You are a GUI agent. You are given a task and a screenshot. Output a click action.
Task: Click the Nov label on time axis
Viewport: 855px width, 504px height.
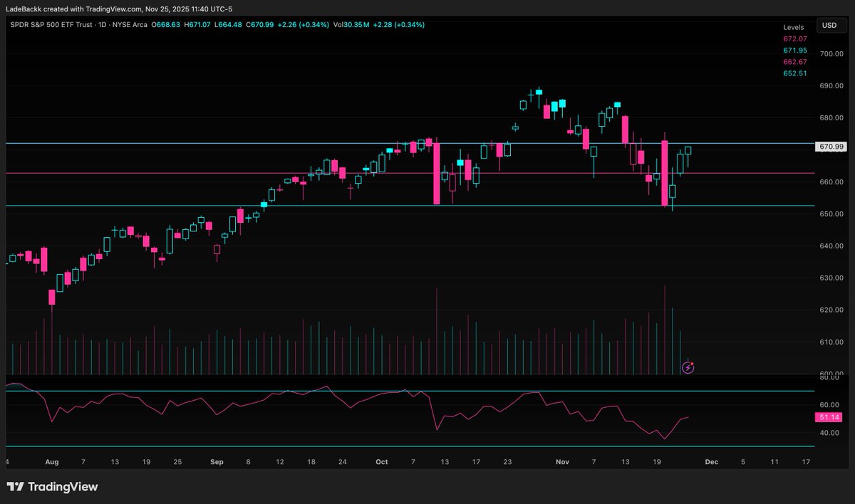pyautogui.click(x=562, y=462)
